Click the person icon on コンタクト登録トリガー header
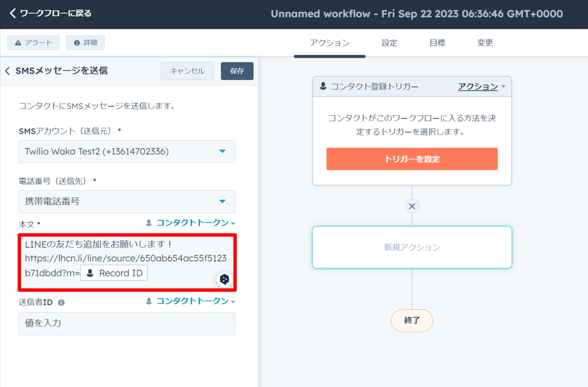Image resolution: width=588 pixels, height=387 pixels. pyautogui.click(x=323, y=86)
